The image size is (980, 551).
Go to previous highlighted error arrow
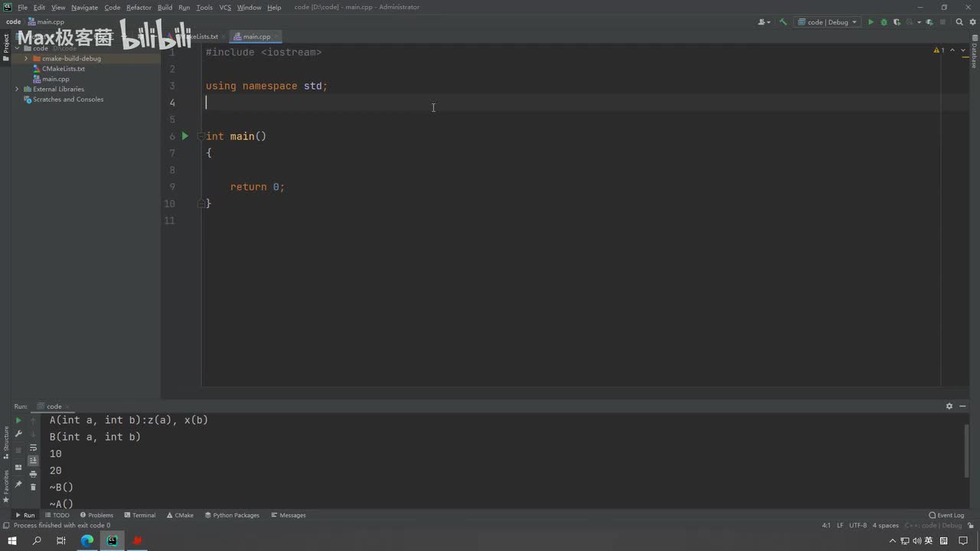pos(952,51)
